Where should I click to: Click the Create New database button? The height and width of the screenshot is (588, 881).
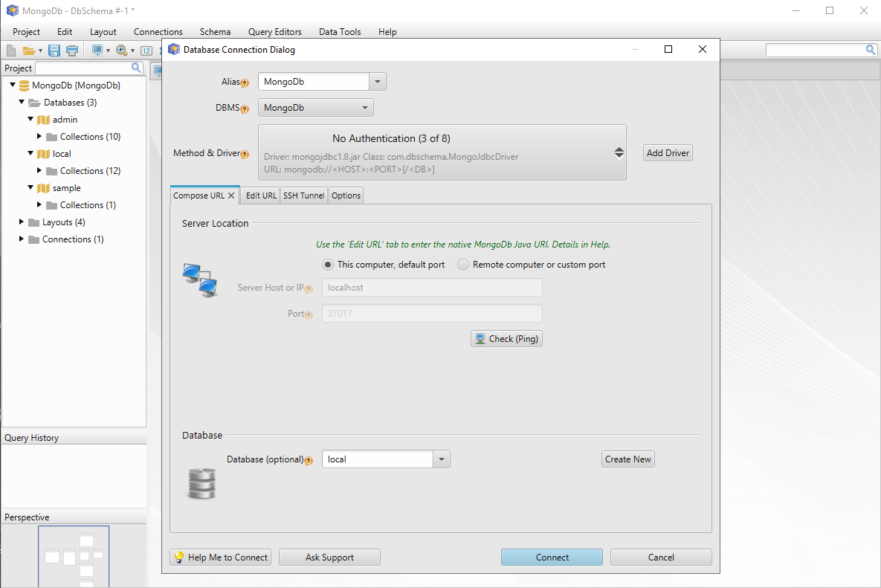point(627,459)
